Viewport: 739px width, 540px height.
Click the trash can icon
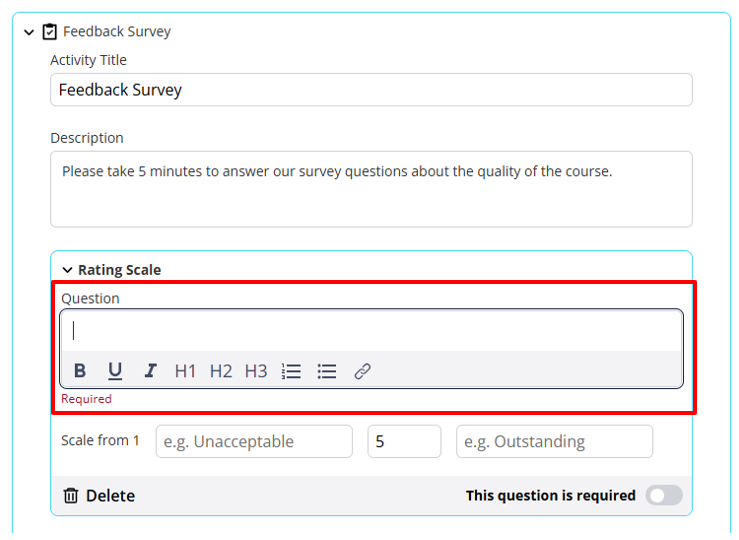pos(71,495)
